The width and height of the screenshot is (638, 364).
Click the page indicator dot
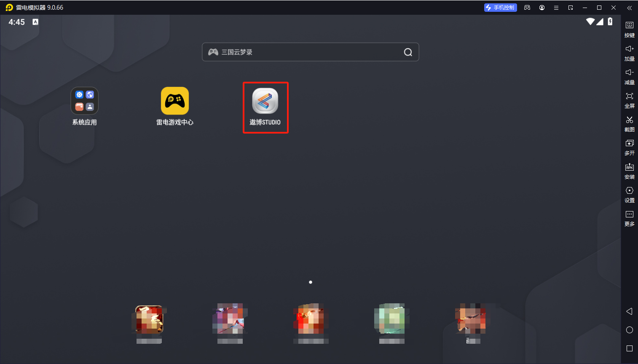pos(311,282)
